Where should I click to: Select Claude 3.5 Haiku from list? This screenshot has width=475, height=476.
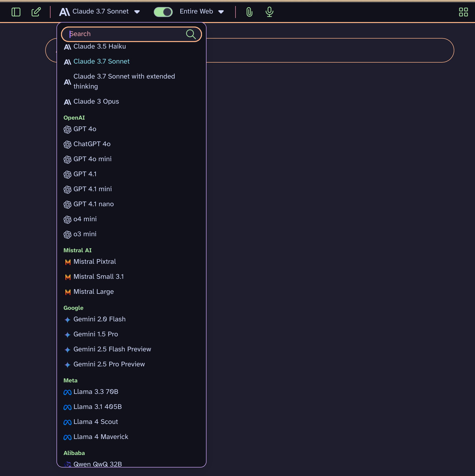pyautogui.click(x=99, y=47)
